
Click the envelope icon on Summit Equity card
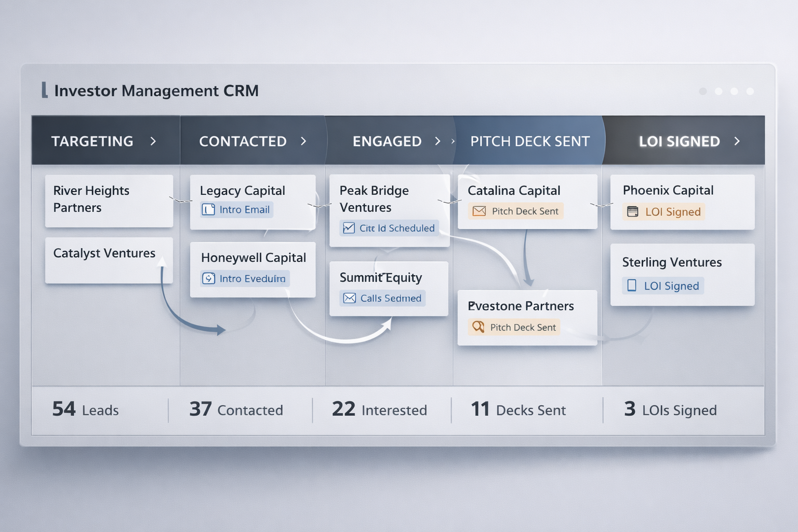coord(350,298)
